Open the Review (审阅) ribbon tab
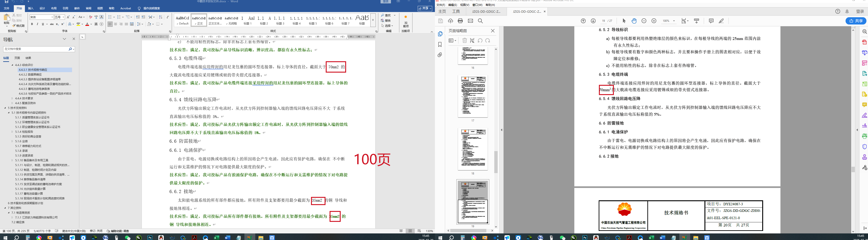 [89, 8]
